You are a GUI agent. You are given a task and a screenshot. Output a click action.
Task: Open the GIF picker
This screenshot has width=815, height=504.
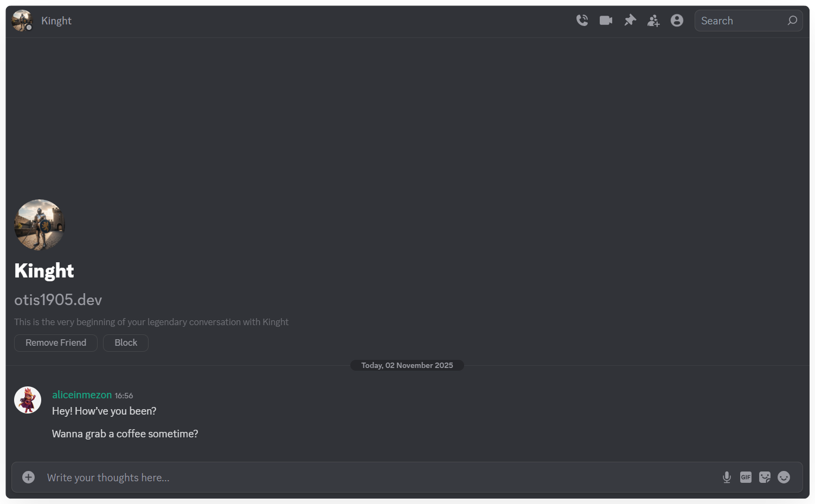(x=746, y=477)
